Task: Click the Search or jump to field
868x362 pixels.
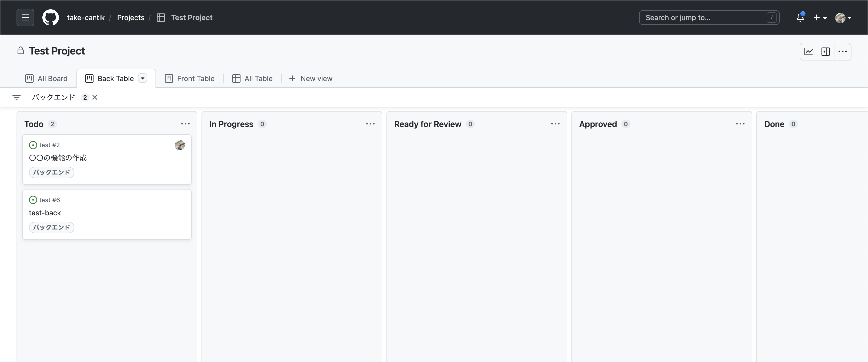Action: 704,18
